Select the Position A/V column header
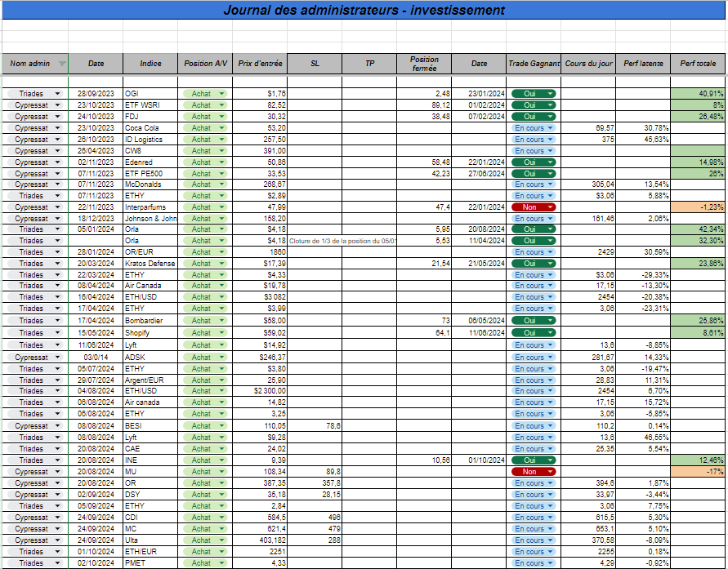This screenshot has width=728, height=569. click(205, 64)
